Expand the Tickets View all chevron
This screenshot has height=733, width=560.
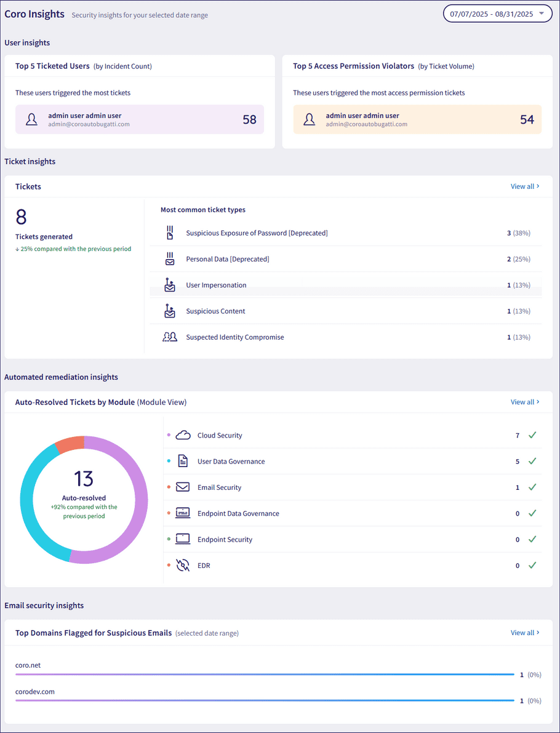point(538,186)
